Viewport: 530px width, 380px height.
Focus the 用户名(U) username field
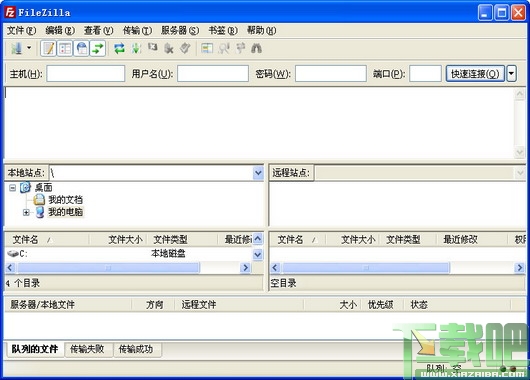point(213,74)
